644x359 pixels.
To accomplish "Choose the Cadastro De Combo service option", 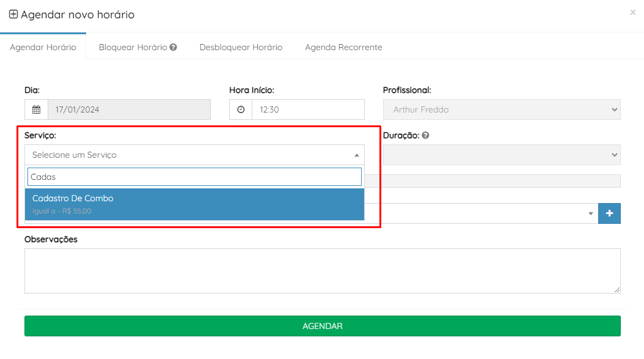I will click(x=194, y=204).
